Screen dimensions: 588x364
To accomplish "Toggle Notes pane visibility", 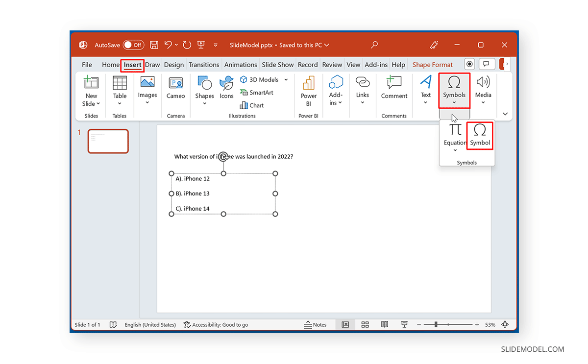I will [x=317, y=324].
